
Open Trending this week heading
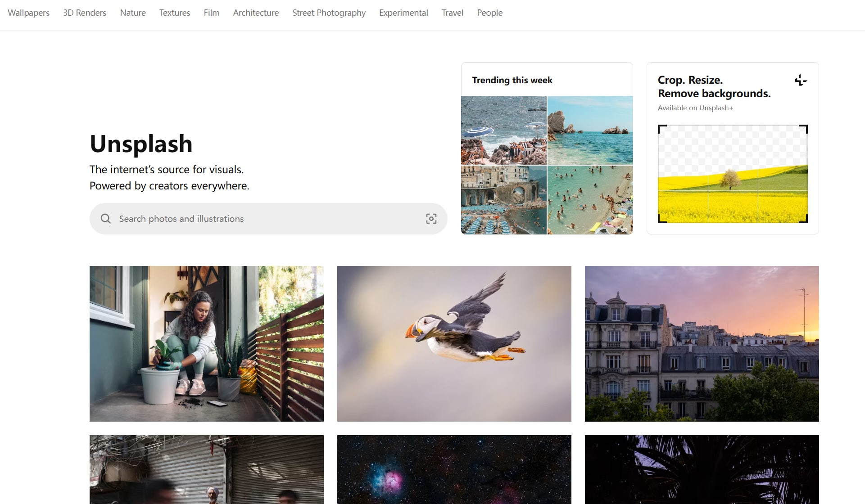point(512,80)
